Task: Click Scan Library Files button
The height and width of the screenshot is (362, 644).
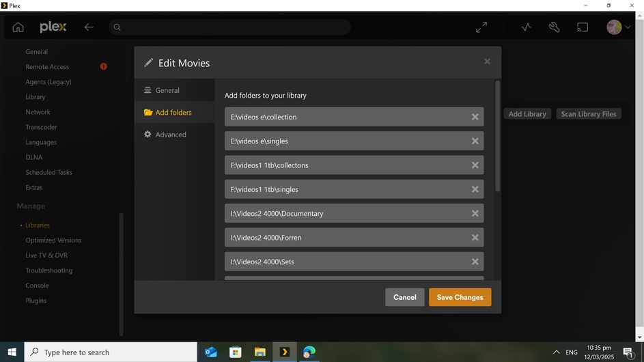Action: click(589, 114)
